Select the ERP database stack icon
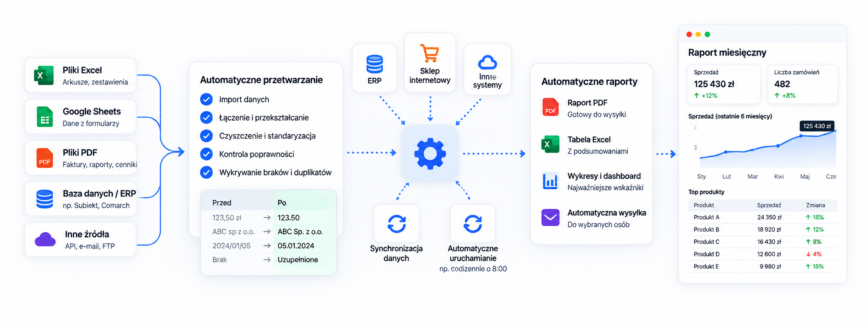Viewport: 868px width, 326px height. click(375, 64)
